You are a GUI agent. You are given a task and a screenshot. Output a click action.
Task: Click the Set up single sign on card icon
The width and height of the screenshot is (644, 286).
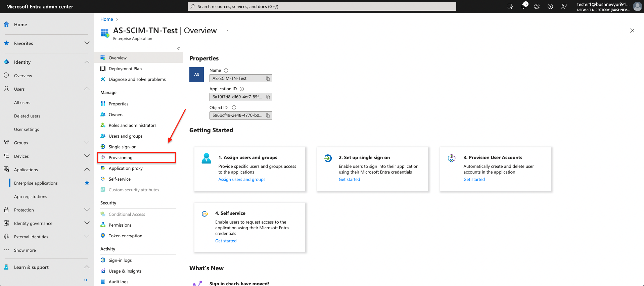pyautogui.click(x=328, y=158)
